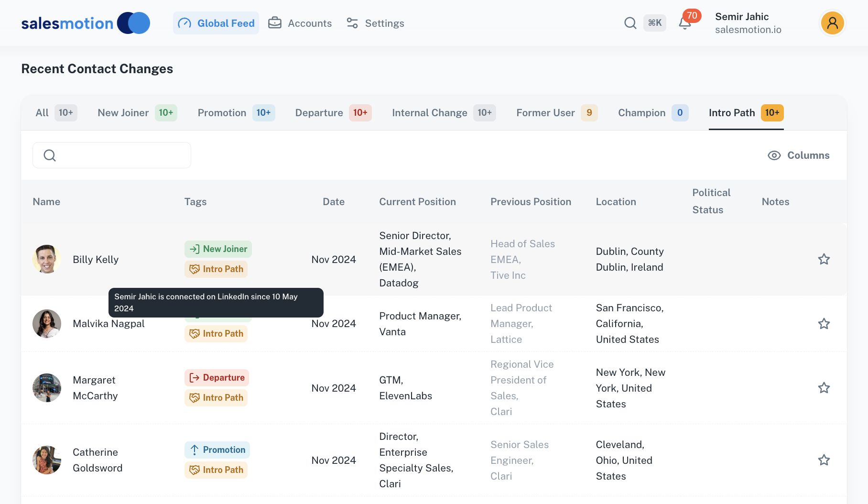Click 'Head of Sales EMEA, Tive Inc' cell
This screenshot has width=868, height=504.
pos(522,259)
